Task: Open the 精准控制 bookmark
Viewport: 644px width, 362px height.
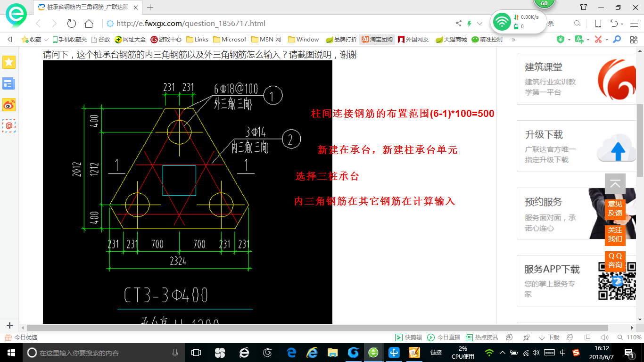Action: click(487, 40)
